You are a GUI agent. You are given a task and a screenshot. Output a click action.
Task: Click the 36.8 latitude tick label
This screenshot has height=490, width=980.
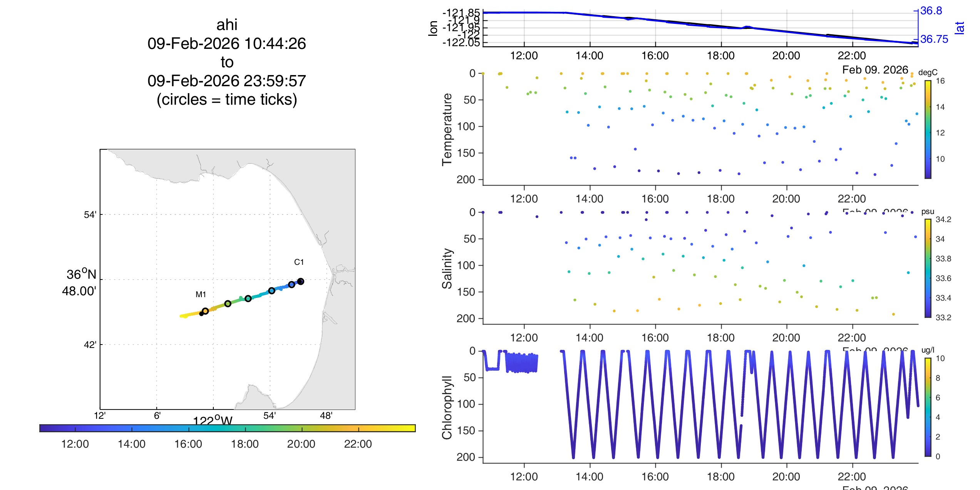pos(931,11)
